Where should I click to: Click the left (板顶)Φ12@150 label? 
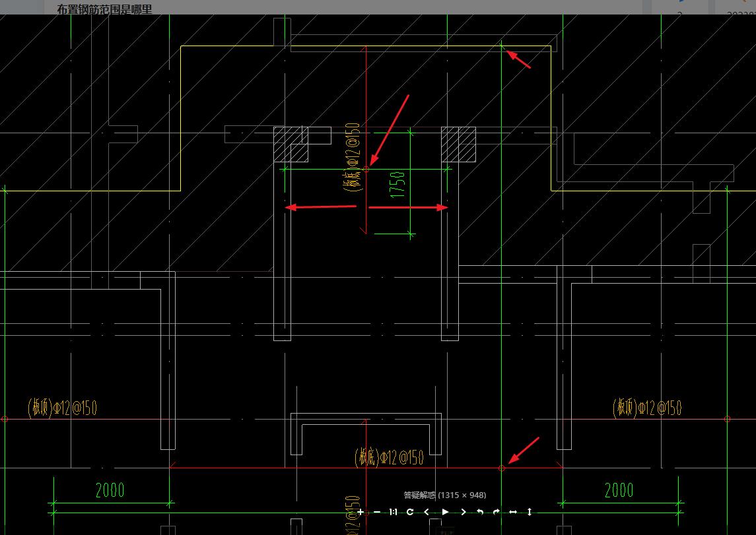pos(62,408)
